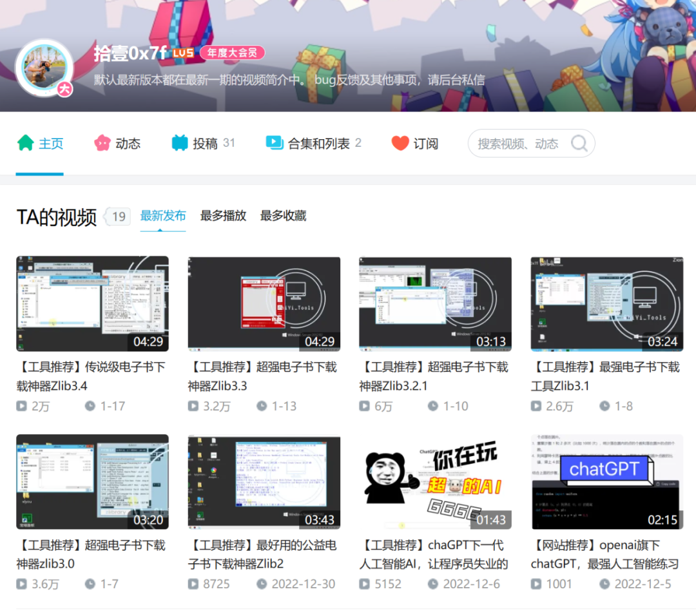Image resolution: width=696 pixels, height=616 pixels.
Task: Click the clock icon beside 2022-12-5
Action: [x=604, y=584]
